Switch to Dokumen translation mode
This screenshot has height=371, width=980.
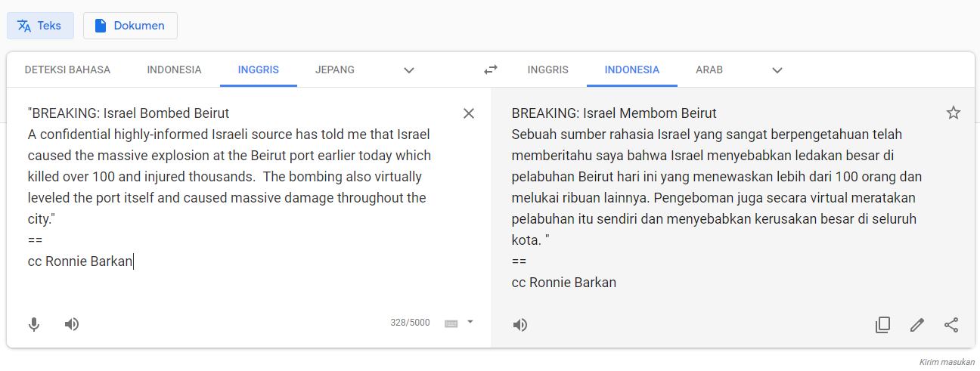point(130,26)
